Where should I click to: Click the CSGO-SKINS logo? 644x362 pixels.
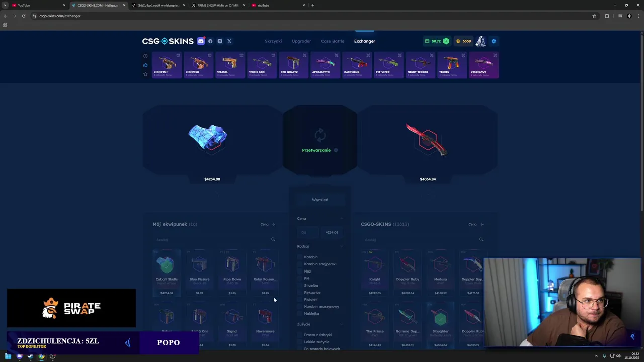(x=168, y=41)
